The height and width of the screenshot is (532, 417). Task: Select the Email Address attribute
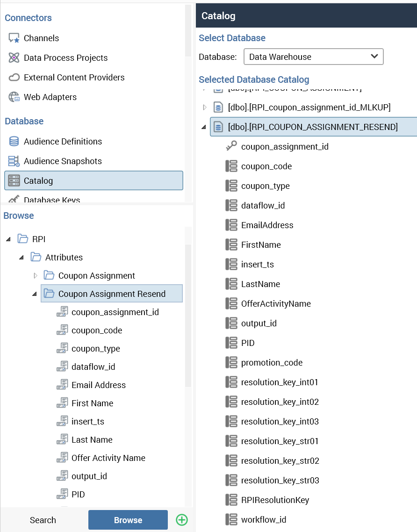pyautogui.click(x=99, y=385)
